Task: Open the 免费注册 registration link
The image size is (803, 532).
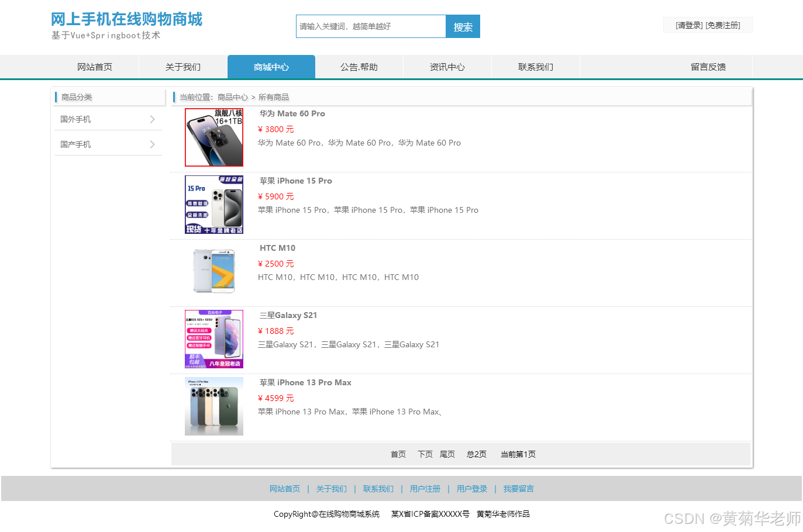Action: [x=723, y=25]
